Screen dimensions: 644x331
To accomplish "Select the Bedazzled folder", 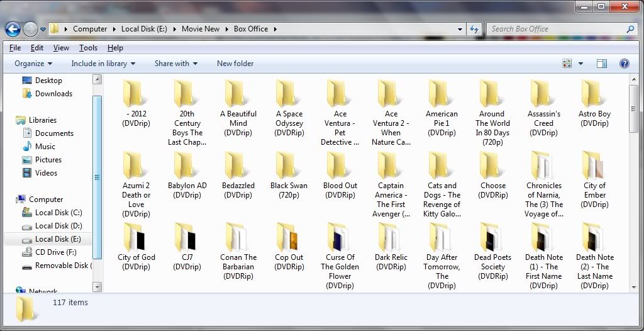I will click(x=238, y=175).
